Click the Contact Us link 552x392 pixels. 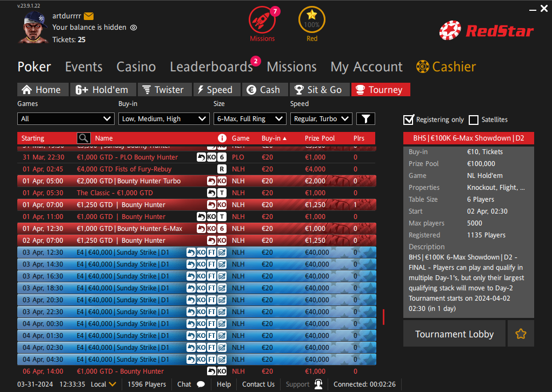pos(258,384)
